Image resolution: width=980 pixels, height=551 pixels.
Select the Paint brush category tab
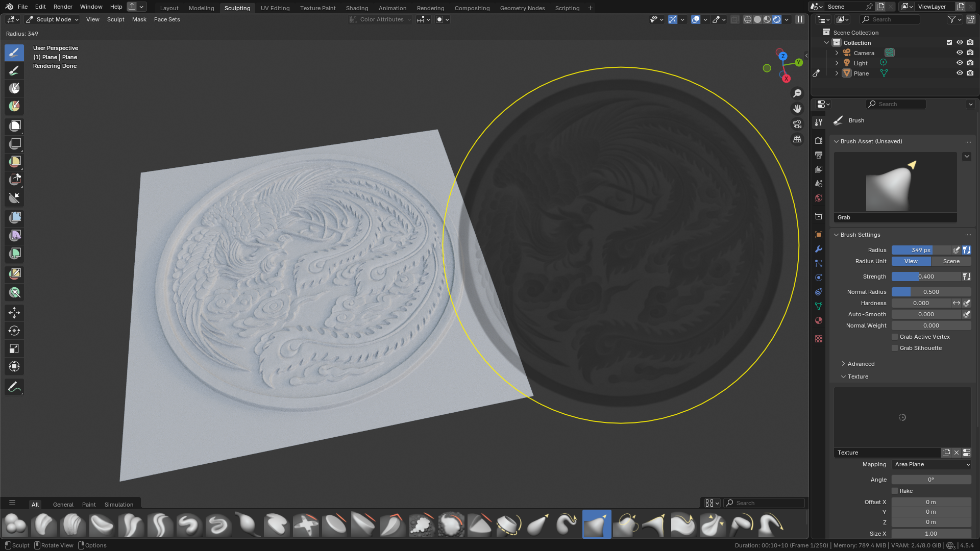(89, 505)
